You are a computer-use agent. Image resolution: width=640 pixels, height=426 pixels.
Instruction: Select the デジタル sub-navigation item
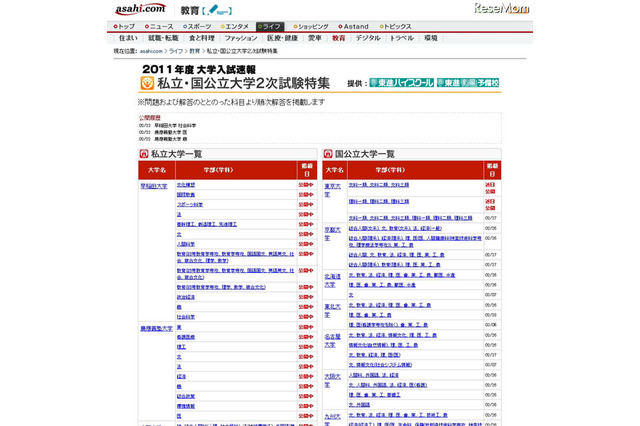point(368,38)
